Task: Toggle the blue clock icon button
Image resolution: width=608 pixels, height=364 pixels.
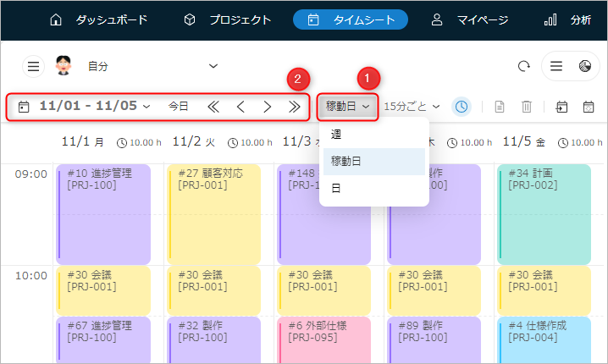Action: pyautogui.click(x=461, y=107)
